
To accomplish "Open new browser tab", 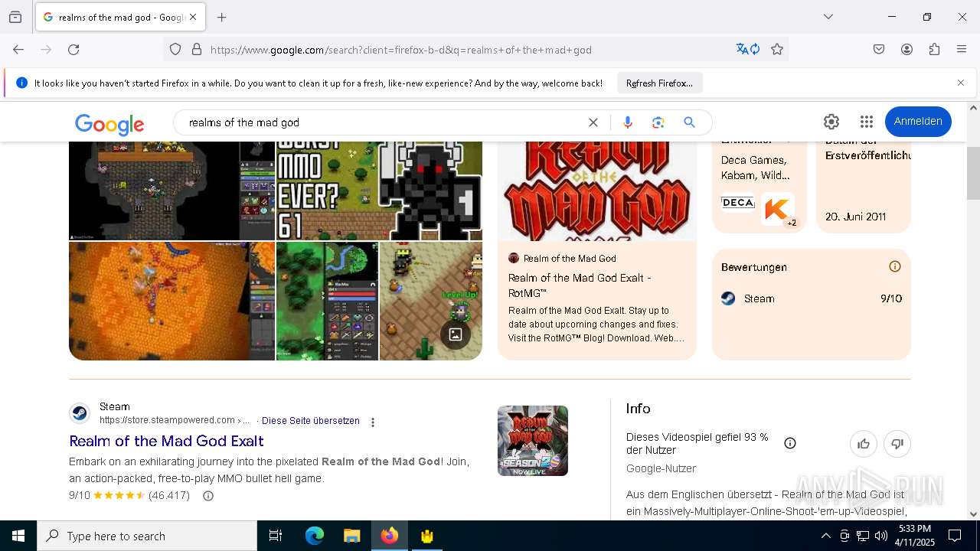I will [222, 17].
